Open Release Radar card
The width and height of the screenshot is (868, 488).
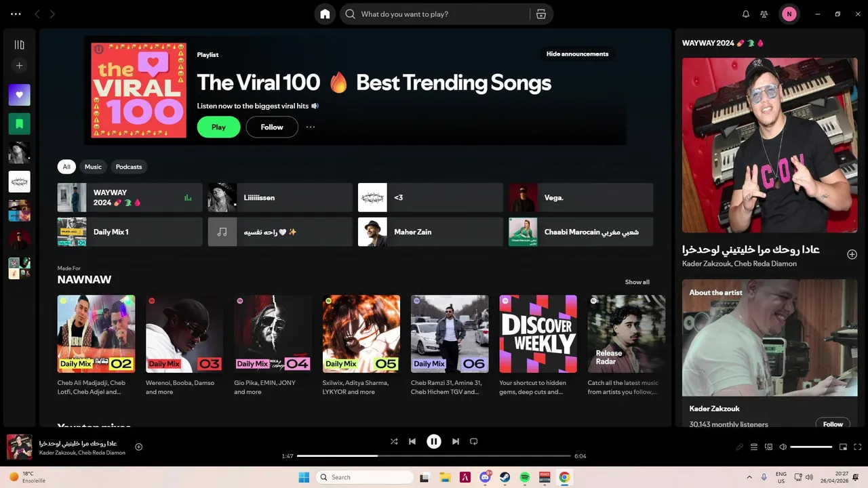[x=627, y=346]
